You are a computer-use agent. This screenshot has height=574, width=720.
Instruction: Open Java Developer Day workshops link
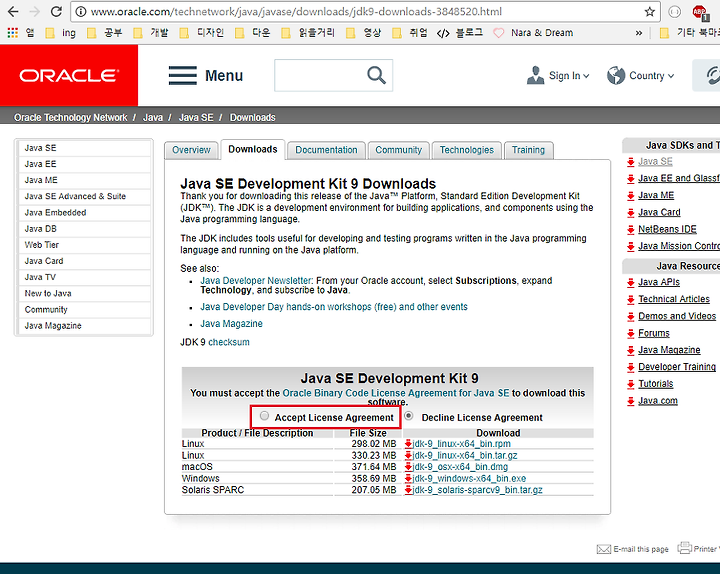[x=334, y=307]
